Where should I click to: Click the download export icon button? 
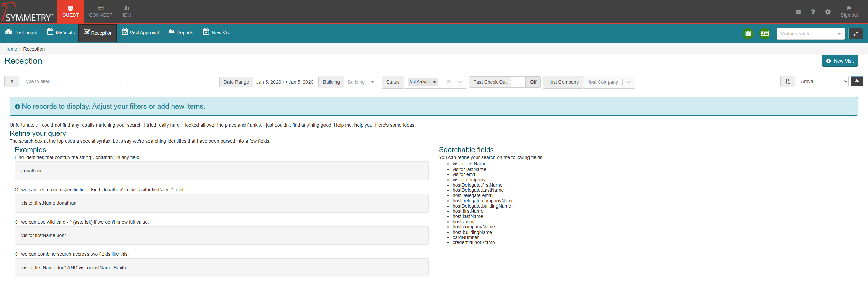pyautogui.click(x=856, y=81)
